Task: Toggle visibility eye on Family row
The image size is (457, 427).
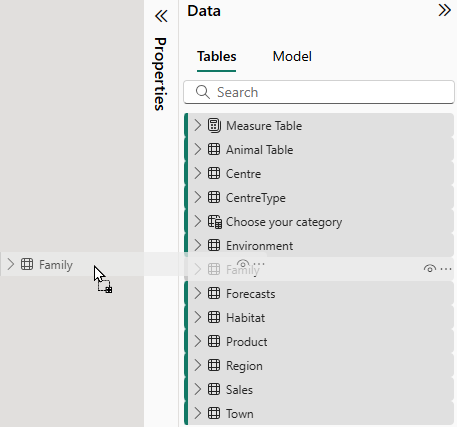Action: point(430,268)
